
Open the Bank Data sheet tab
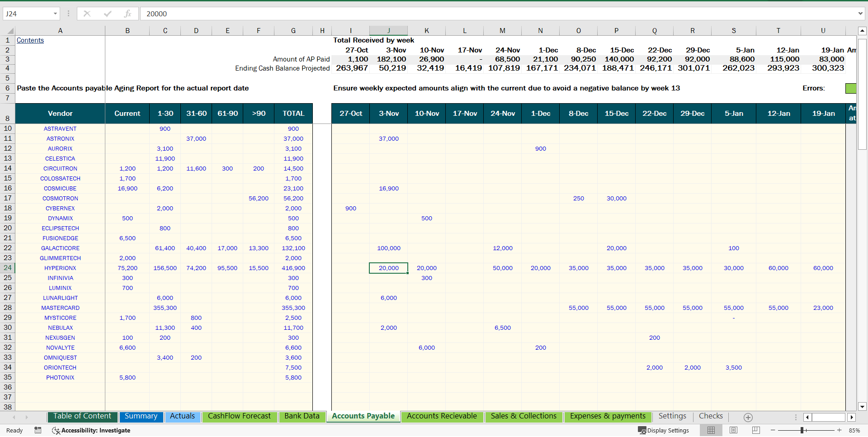[x=302, y=416]
